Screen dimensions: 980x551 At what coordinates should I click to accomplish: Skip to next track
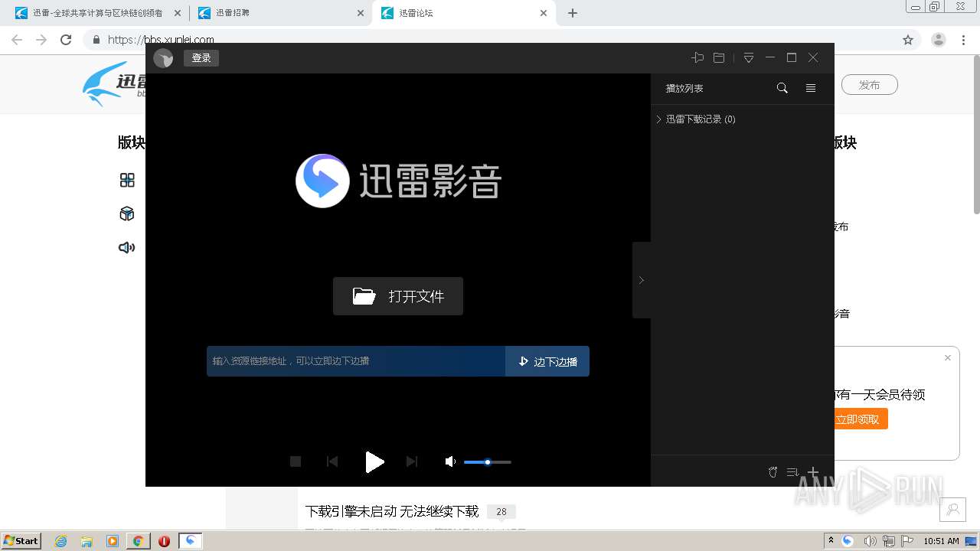412,461
